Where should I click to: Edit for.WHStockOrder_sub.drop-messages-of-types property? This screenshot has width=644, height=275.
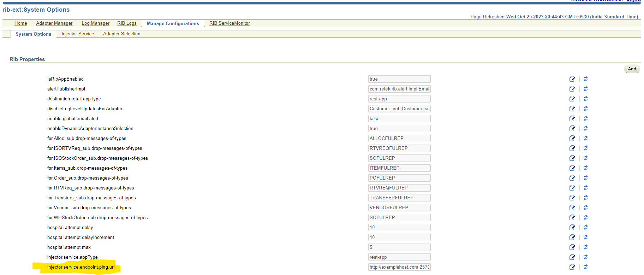click(x=572, y=217)
